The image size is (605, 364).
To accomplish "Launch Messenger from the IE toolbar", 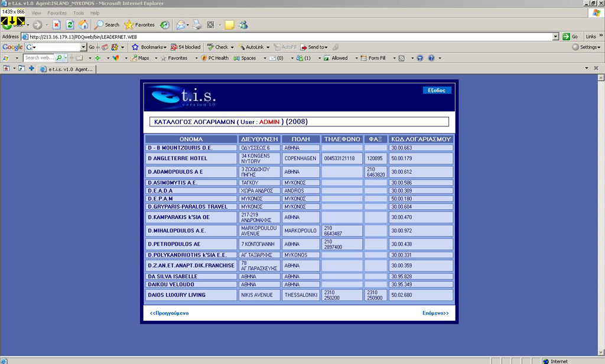I will coord(243,25).
